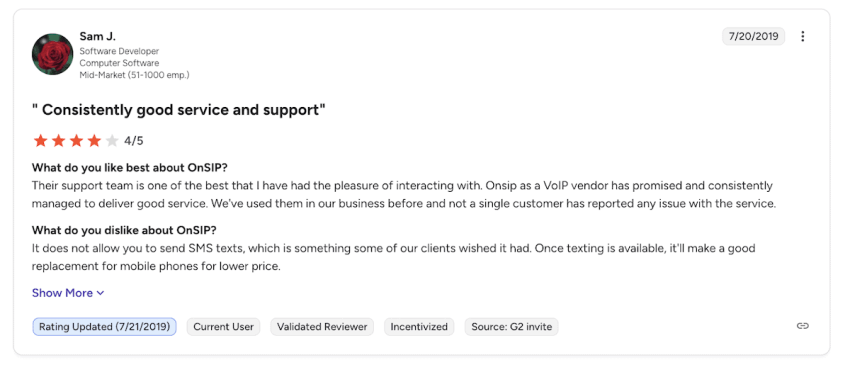Click the Current User badge
Viewport: 850px width, 367px height.
223,327
